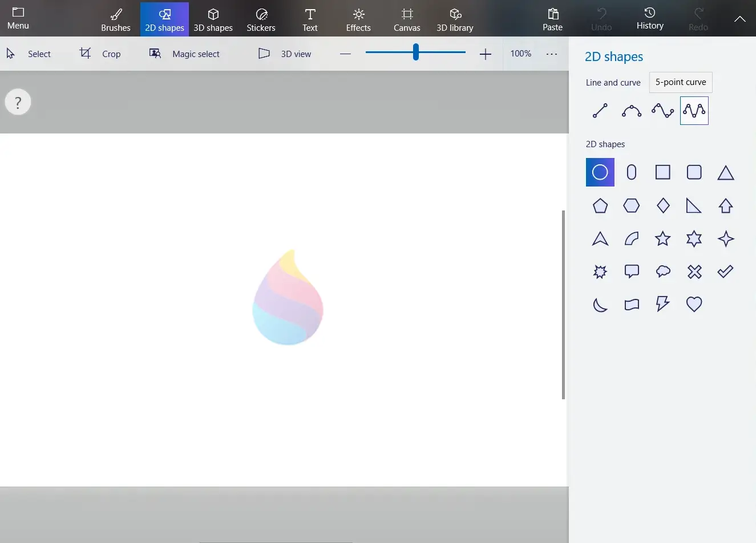
Task: Select the heart shape
Action: pyautogui.click(x=694, y=304)
